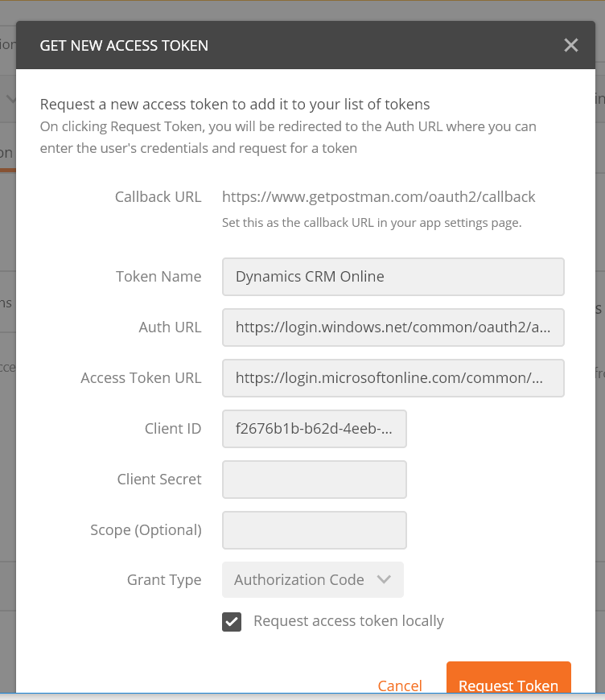Cancel the access token request
The width and height of the screenshot is (605, 700).
coord(400,686)
